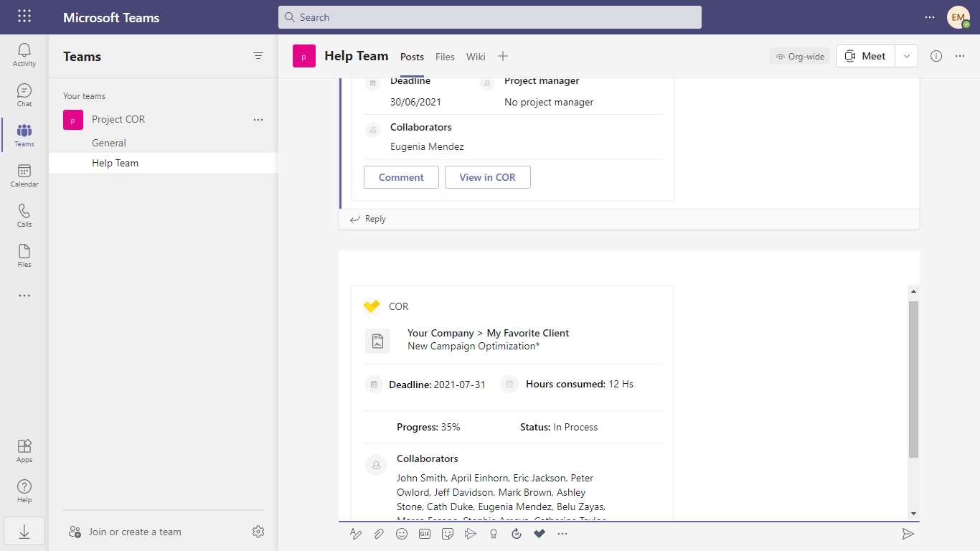Screen dimensions: 980x551
Task: Click 'No project manager' text
Action: [x=549, y=102]
